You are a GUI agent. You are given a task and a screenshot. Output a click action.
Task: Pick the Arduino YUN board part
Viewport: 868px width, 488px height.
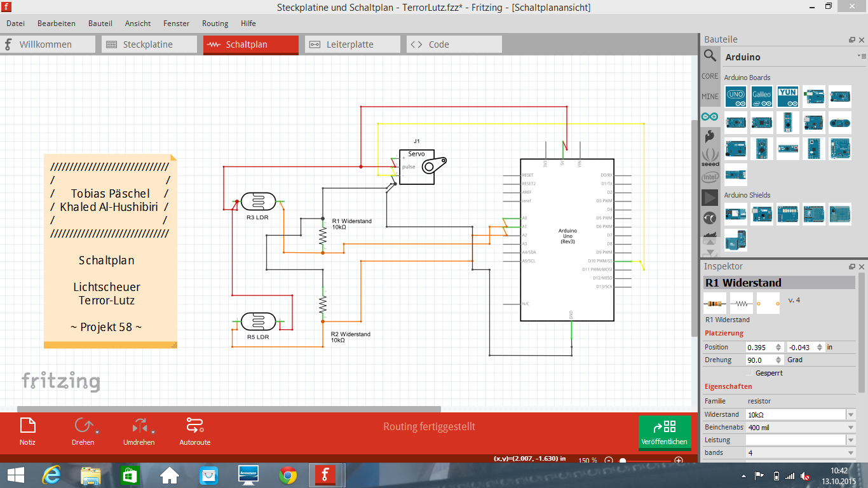[x=787, y=96]
